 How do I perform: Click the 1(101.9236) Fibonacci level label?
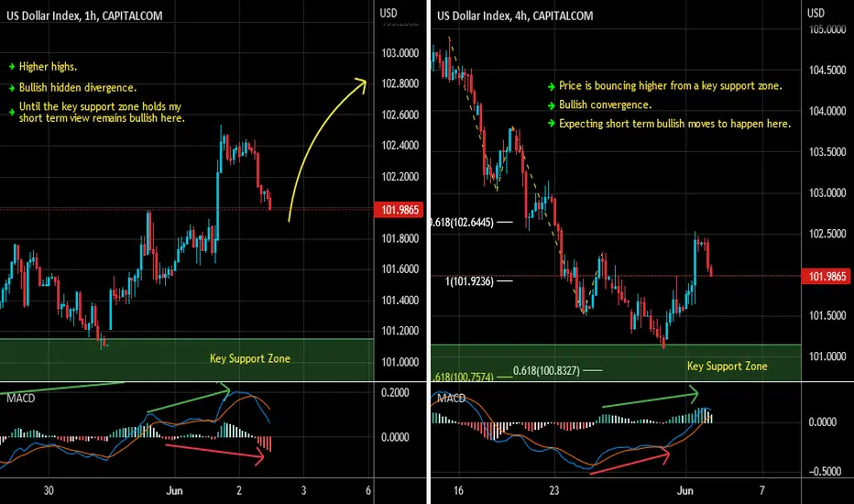click(469, 281)
